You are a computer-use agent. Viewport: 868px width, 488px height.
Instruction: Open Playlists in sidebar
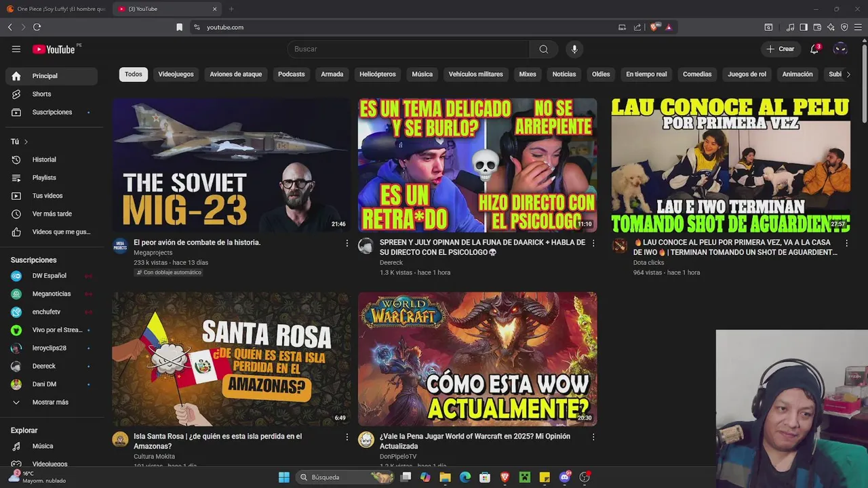tap(52, 178)
